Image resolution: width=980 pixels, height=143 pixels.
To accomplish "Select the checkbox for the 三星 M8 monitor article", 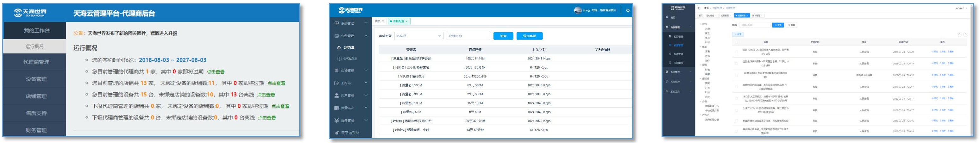I will (737, 64).
